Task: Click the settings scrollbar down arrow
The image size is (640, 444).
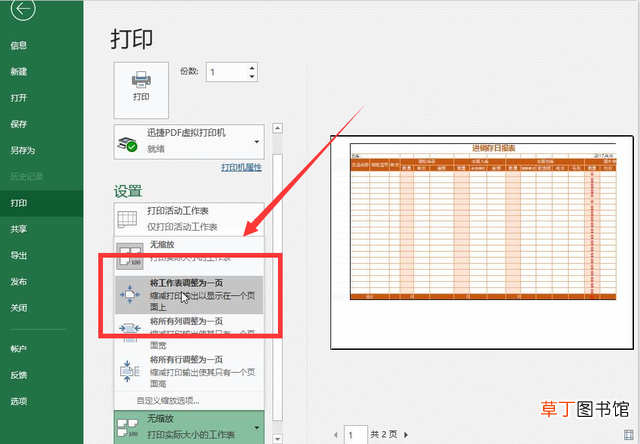Action: 278,439
